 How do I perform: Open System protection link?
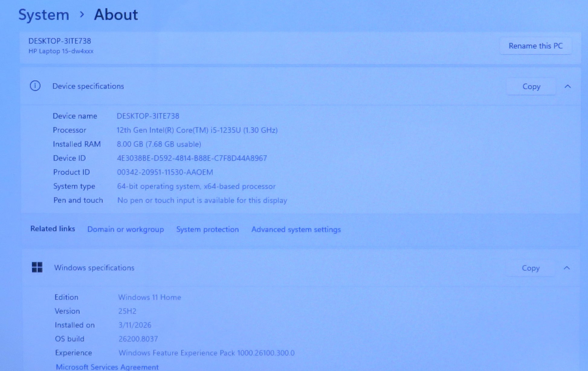(x=207, y=229)
